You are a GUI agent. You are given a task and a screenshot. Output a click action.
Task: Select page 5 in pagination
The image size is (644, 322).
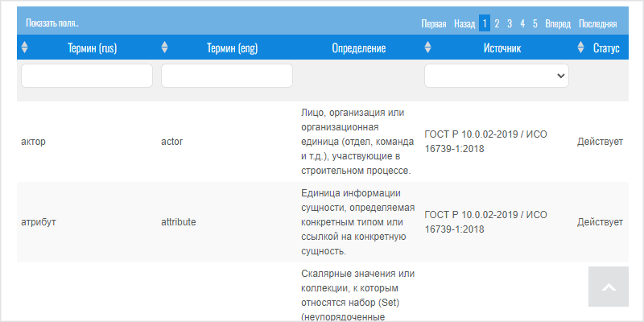pyautogui.click(x=535, y=24)
